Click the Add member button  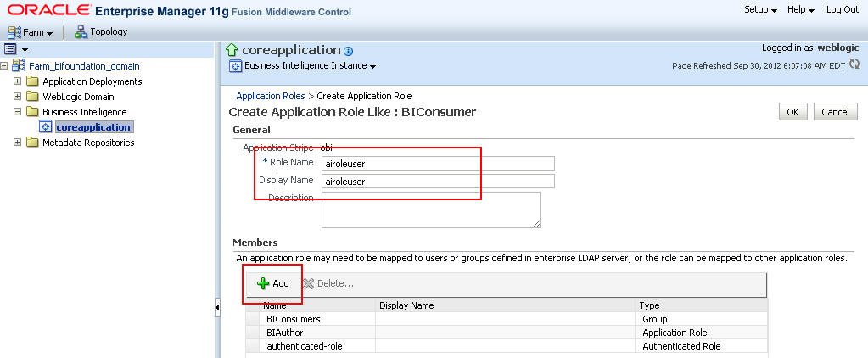point(273,283)
